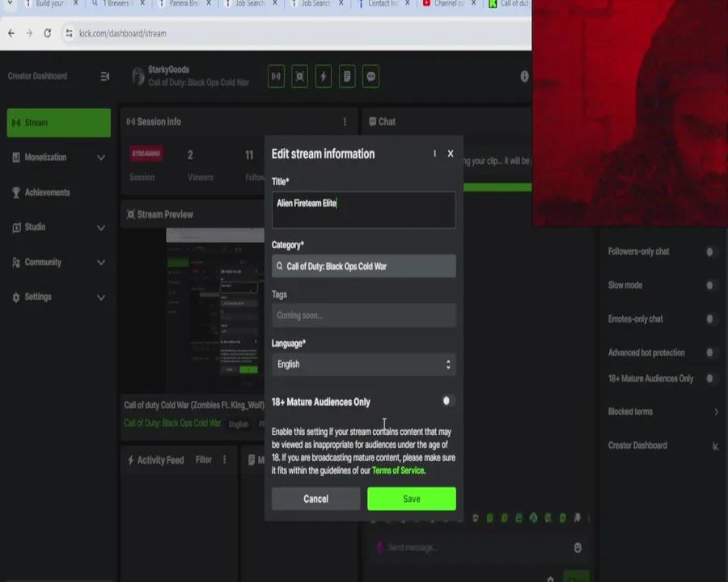
Task: Click the search icon in Category field
Action: pyautogui.click(x=280, y=267)
